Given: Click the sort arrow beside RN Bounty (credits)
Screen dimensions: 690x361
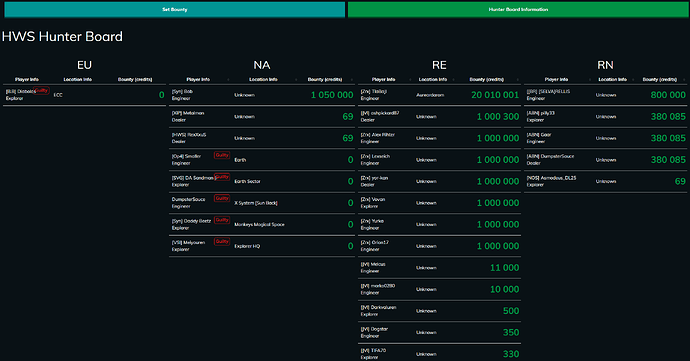Looking at the screenshot, I should click(x=684, y=80).
